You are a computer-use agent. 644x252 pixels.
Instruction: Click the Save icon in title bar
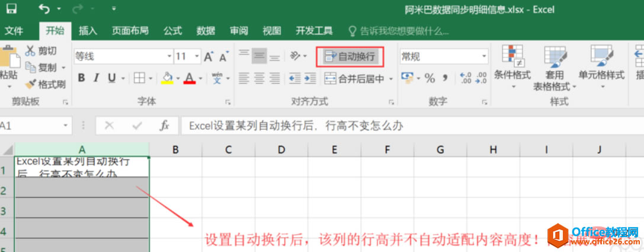pyautogui.click(x=11, y=8)
